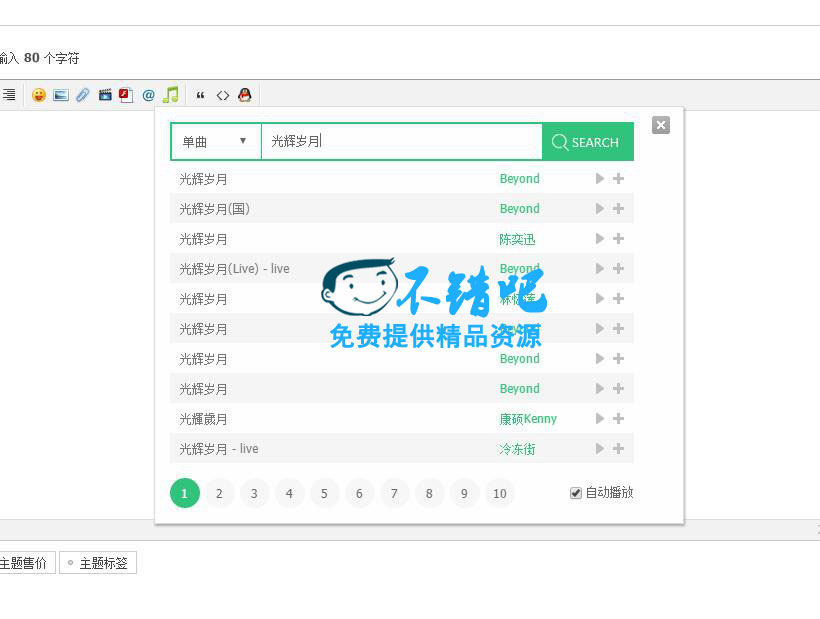
Task: Open the 冷冻街 artist link
Action: point(517,449)
